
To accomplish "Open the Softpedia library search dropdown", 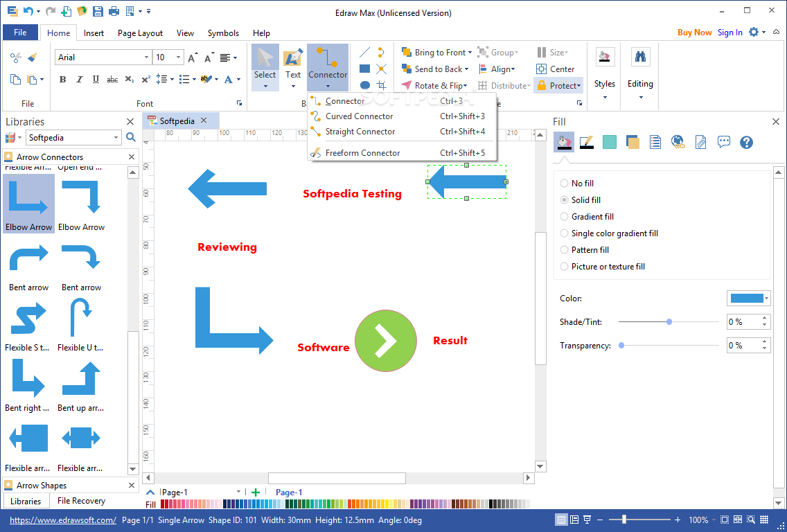I will 116,137.
